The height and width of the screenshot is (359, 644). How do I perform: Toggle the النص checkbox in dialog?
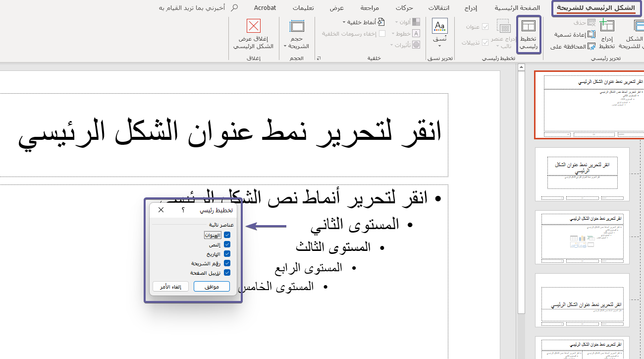coord(227,244)
